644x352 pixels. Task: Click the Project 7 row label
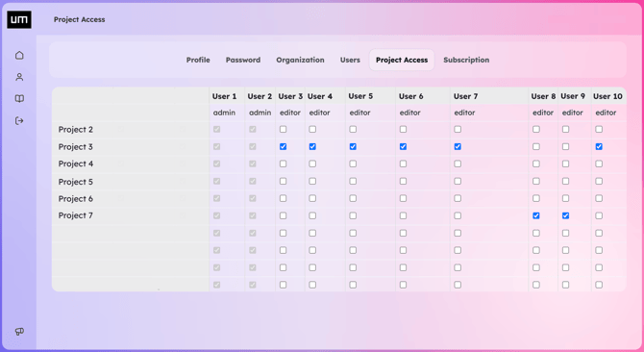pyautogui.click(x=76, y=215)
